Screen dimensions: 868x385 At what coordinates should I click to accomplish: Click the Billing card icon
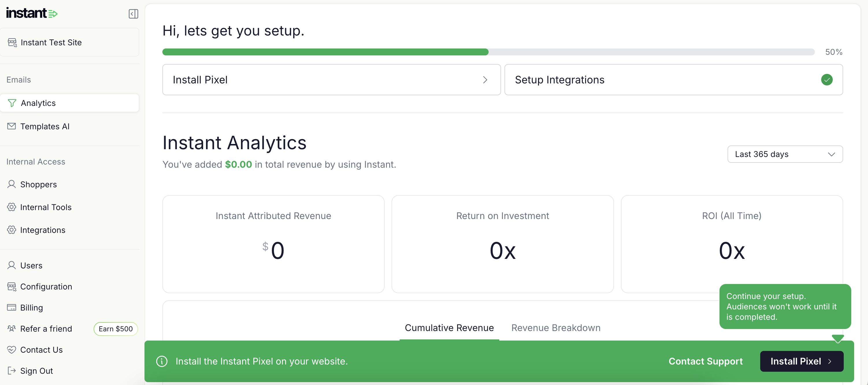point(12,308)
